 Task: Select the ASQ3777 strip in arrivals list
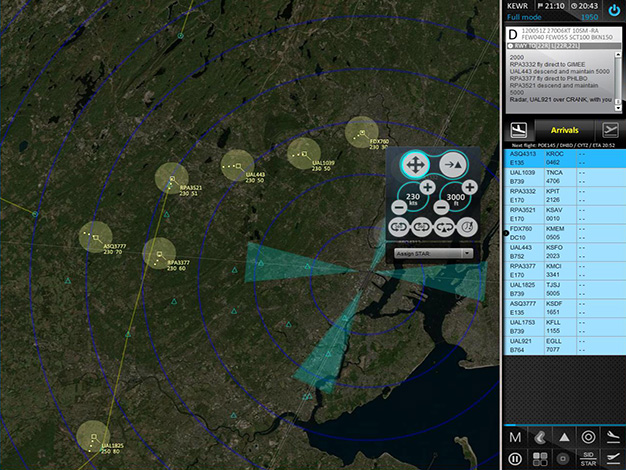pos(565,308)
